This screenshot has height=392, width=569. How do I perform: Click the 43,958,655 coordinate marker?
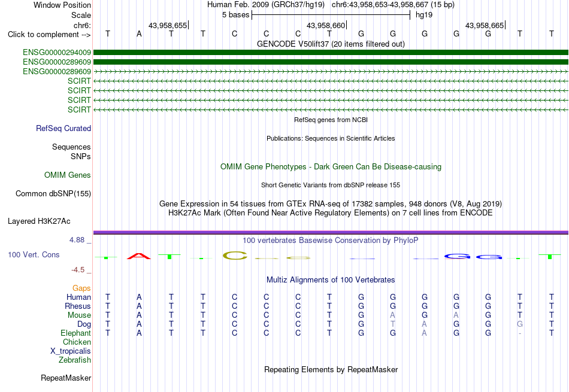pyautogui.click(x=168, y=25)
